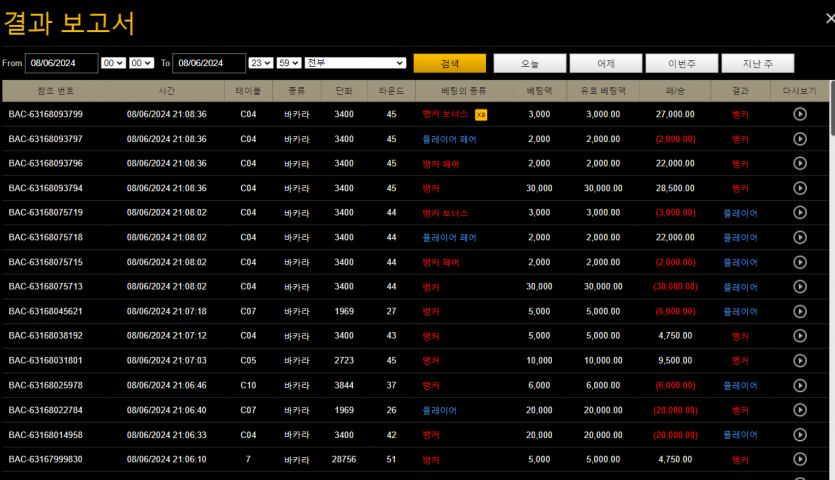This screenshot has height=480, width=835.
Task: Replay round for BAC-63168093796
Action: point(800,164)
